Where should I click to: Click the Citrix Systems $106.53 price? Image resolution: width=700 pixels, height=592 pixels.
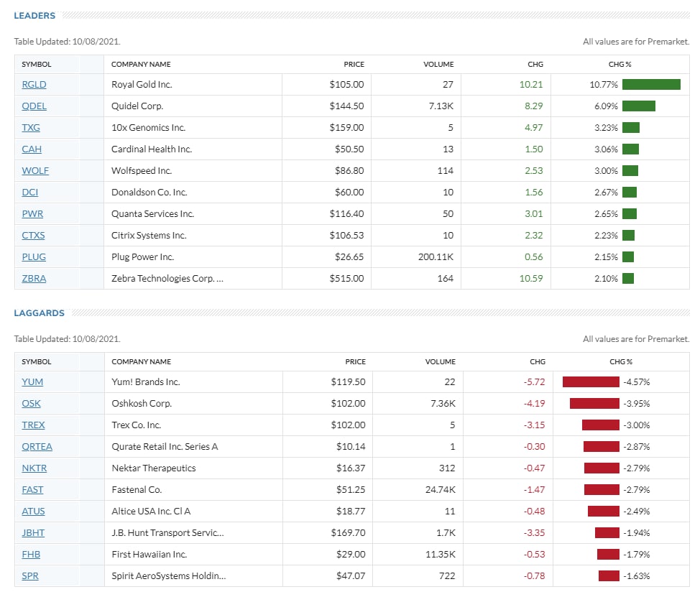pyautogui.click(x=346, y=235)
